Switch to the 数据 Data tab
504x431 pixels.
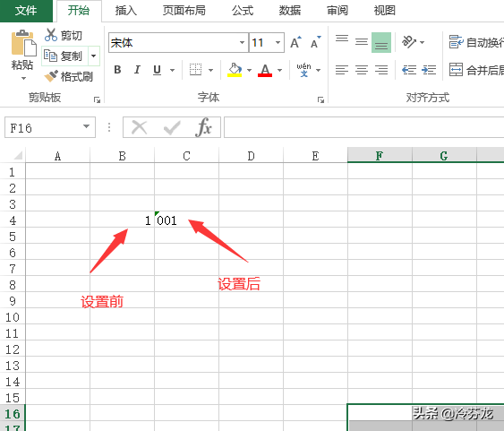coord(290,10)
